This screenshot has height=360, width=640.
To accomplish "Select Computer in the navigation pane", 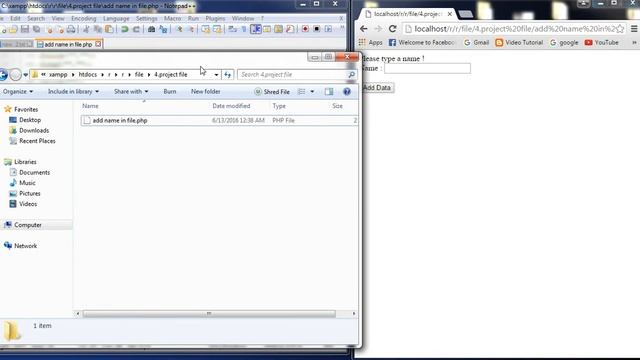I will [28, 225].
